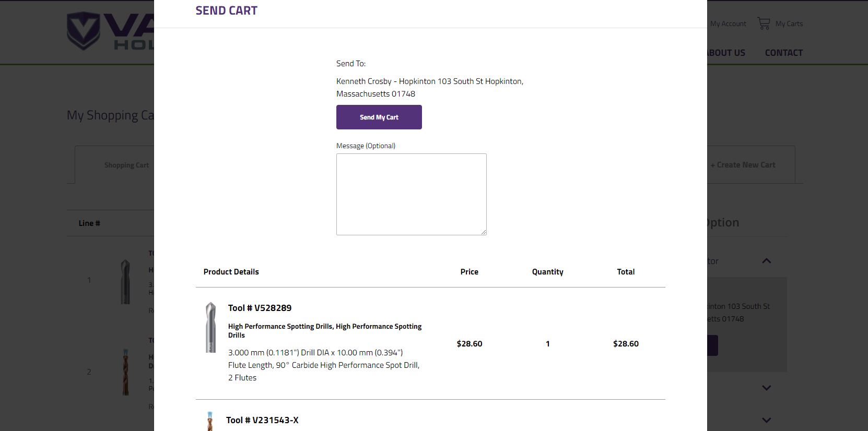Click the small drill image beside Tool V231543-X
Image resolution: width=868 pixels, height=431 pixels.
tap(210, 421)
